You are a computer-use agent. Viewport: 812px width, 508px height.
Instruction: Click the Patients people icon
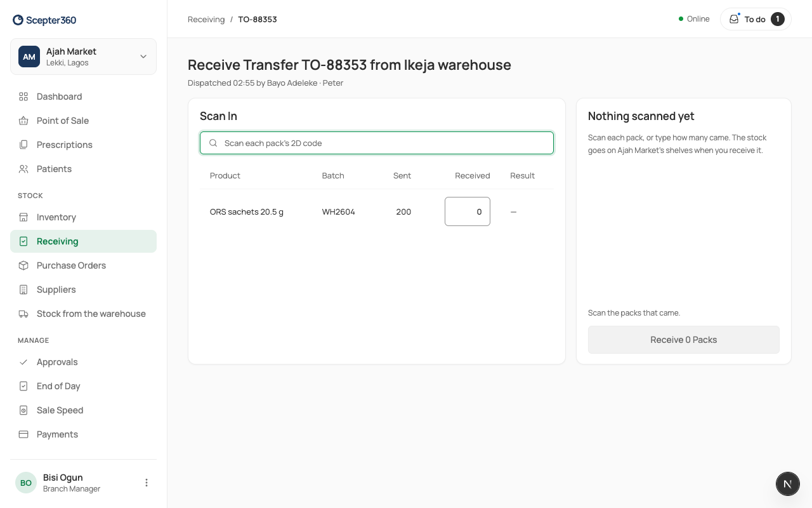click(x=23, y=169)
